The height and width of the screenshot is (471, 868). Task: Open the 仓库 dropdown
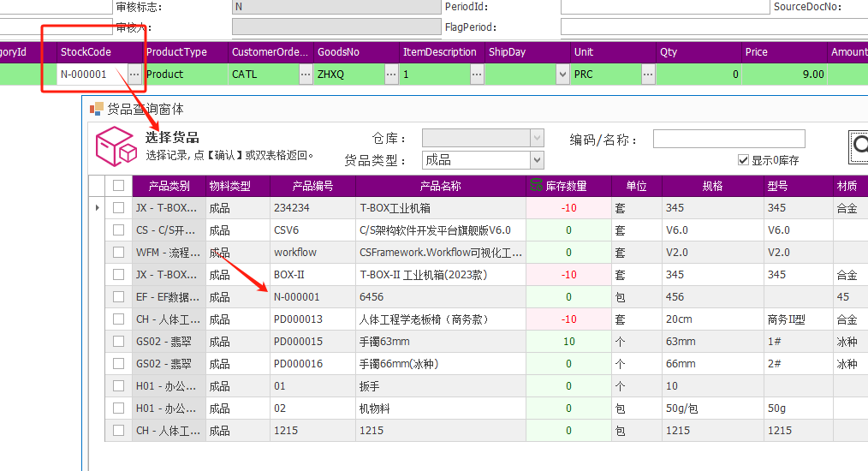coord(537,138)
